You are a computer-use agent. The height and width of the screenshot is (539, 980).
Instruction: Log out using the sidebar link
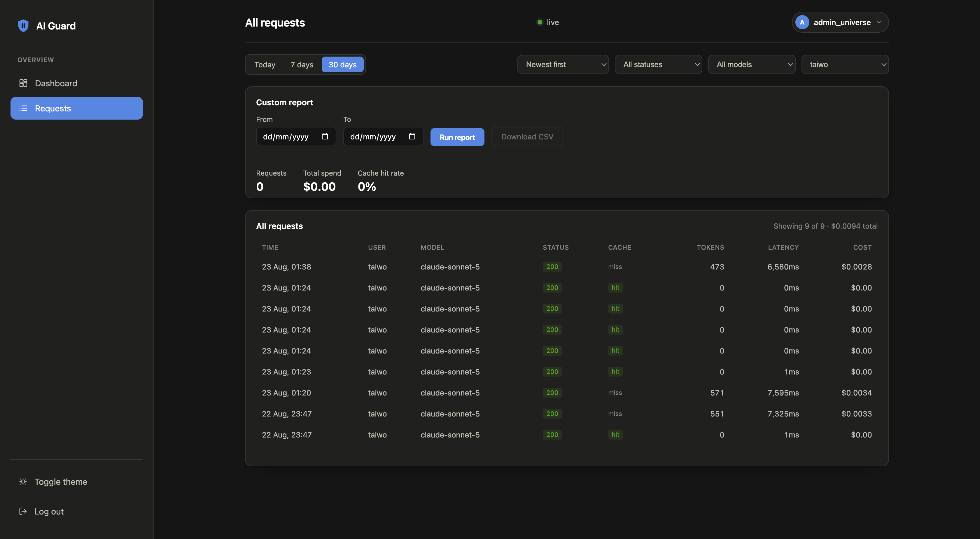tap(49, 511)
